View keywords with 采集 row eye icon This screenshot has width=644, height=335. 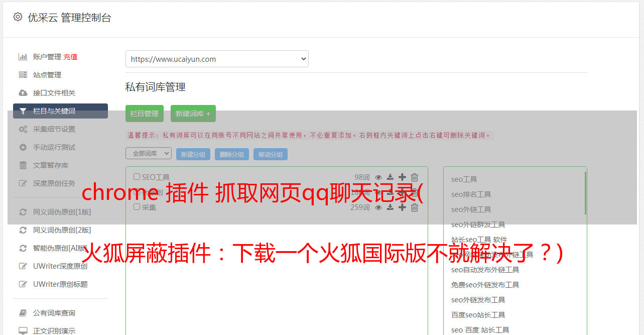(x=378, y=207)
